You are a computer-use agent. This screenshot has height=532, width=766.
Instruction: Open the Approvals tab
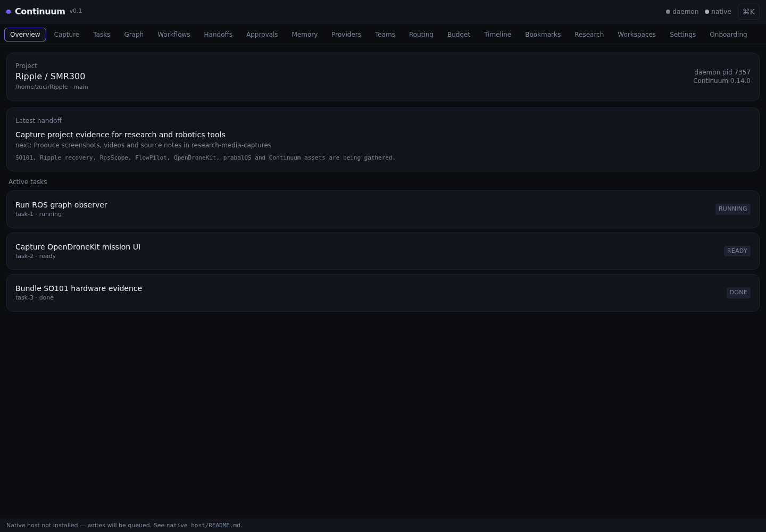click(x=262, y=35)
